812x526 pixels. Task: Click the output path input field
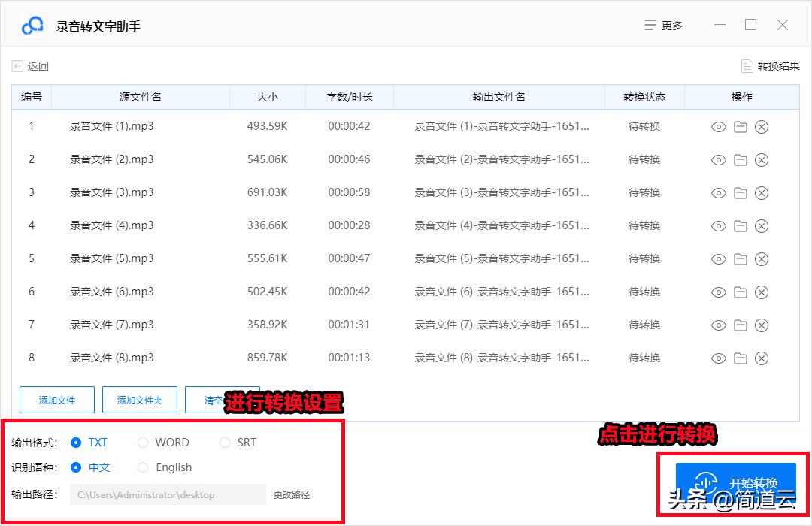(165, 494)
